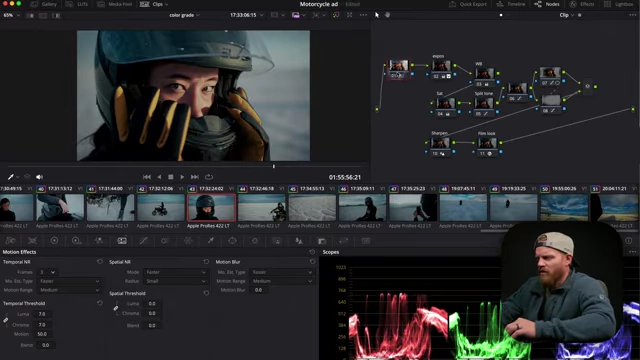Image resolution: width=640 pixels, height=360 pixels.
Task: Open the Color Wheels primaries palette
Action: 54,241
